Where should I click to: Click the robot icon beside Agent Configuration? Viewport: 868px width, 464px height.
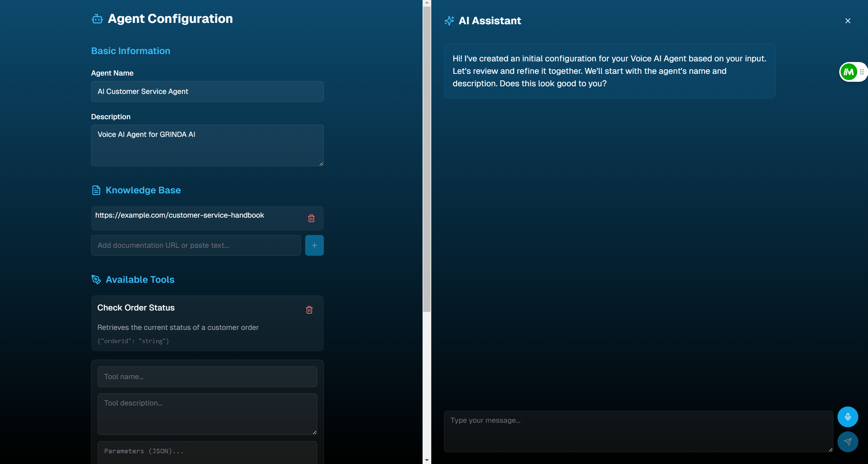pyautogui.click(x=97, y=19)
